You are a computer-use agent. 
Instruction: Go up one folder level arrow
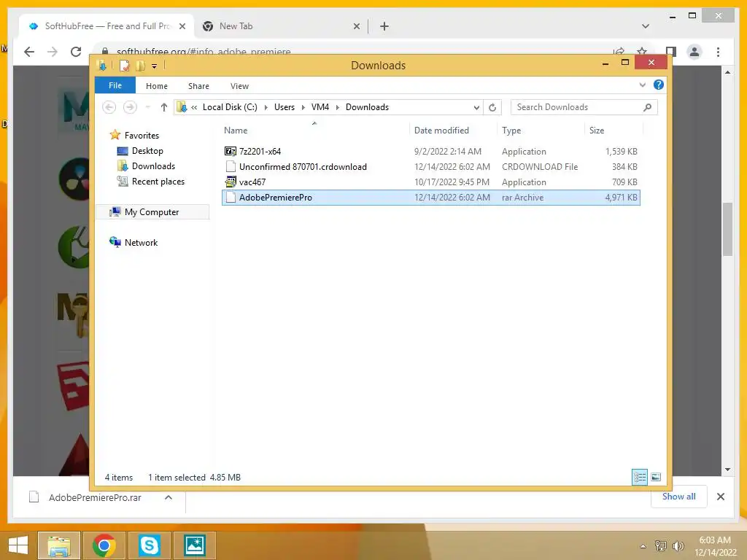164,107
